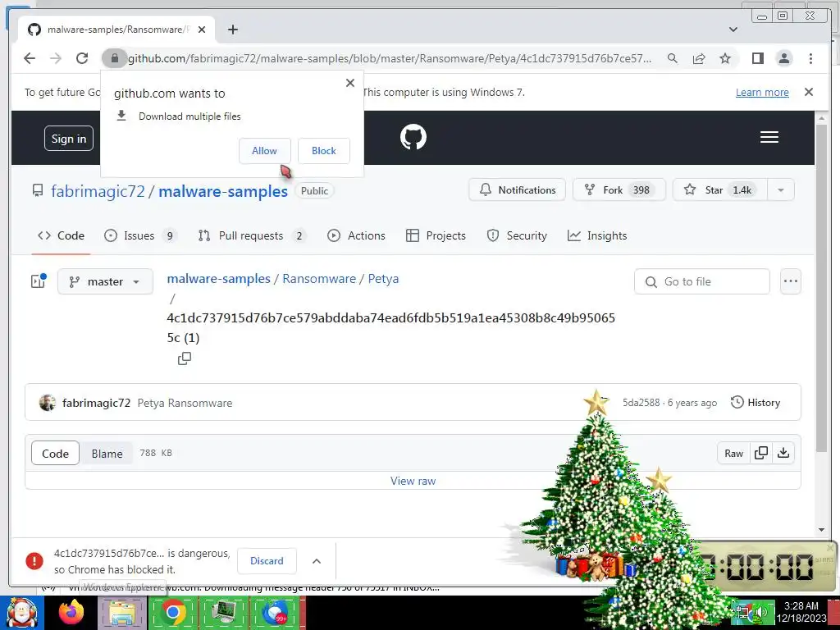Discard the blocked dangerous download

click(267, 561)
